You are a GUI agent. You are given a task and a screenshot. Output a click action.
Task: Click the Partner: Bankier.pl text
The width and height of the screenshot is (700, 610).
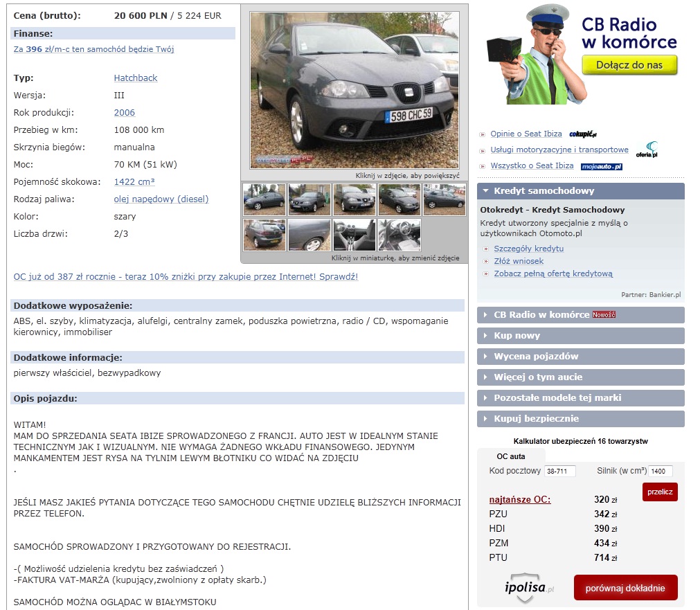(x=651, y=295)
